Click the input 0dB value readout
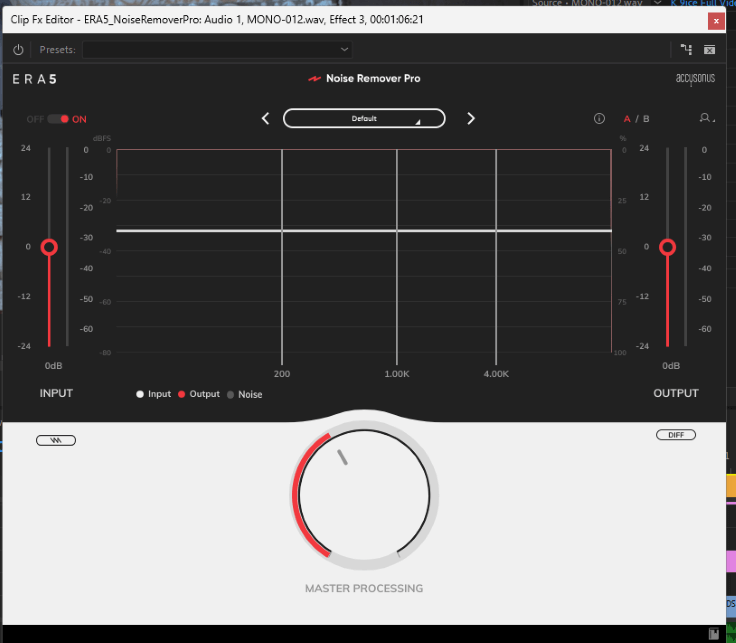Viewport: 736px width, 643px height. (54, 366)
